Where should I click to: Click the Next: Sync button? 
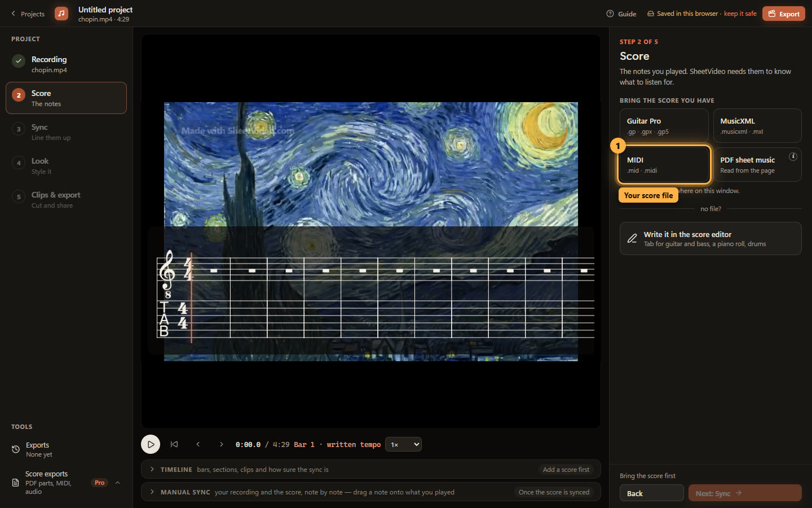pos(744,493)
